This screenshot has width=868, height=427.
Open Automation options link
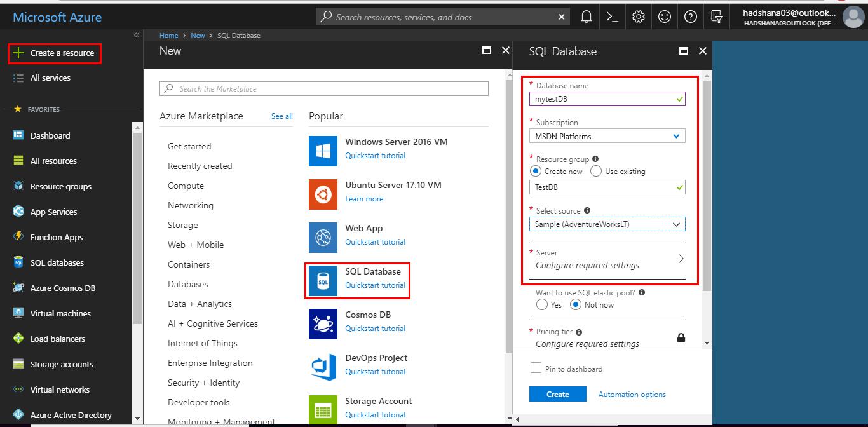click(x=632, y=395)
